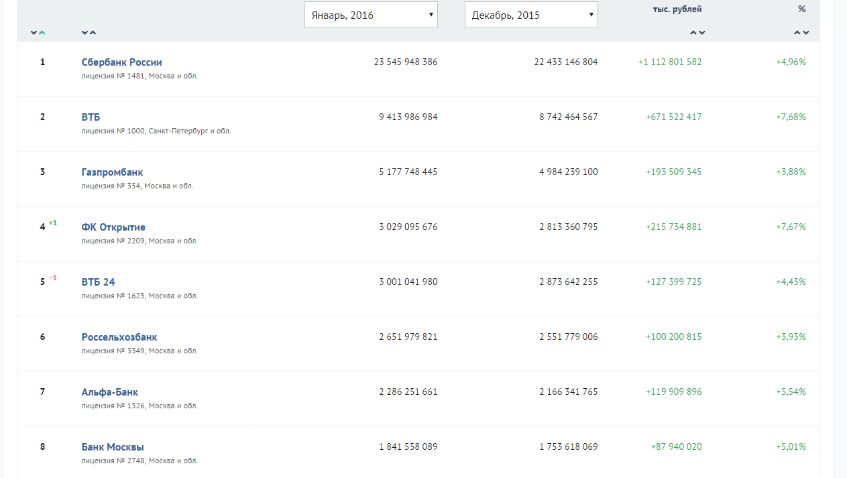Click rank change indicator −1 in row 5
This screenshot has width=847, height=478.
click(x=52, y=278)
